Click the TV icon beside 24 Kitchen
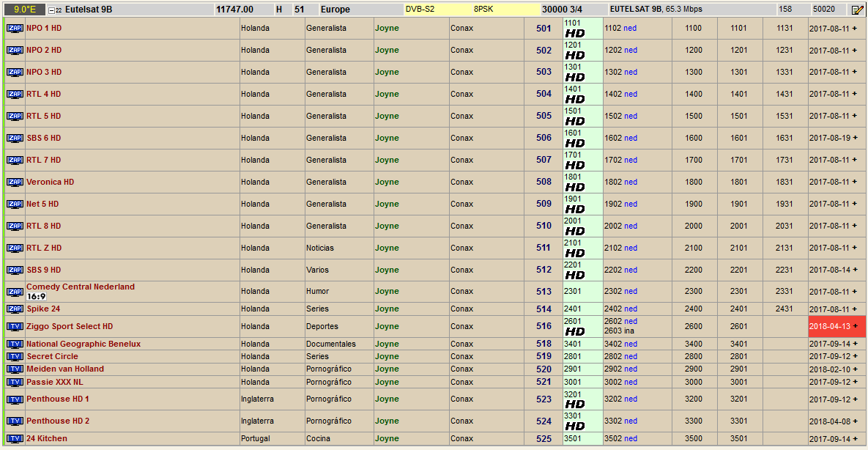The height and width of the screenshot is (450, 868). click(15, 438)
